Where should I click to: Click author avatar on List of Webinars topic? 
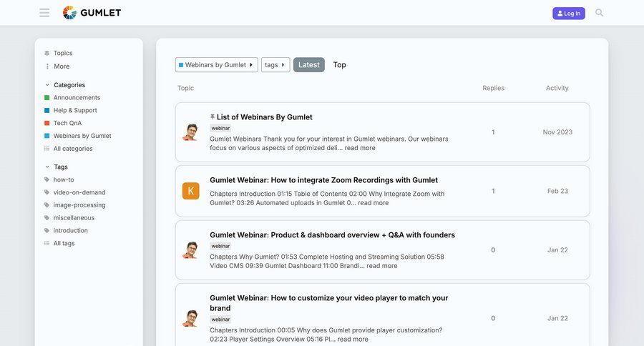click(x=190, y=132)
